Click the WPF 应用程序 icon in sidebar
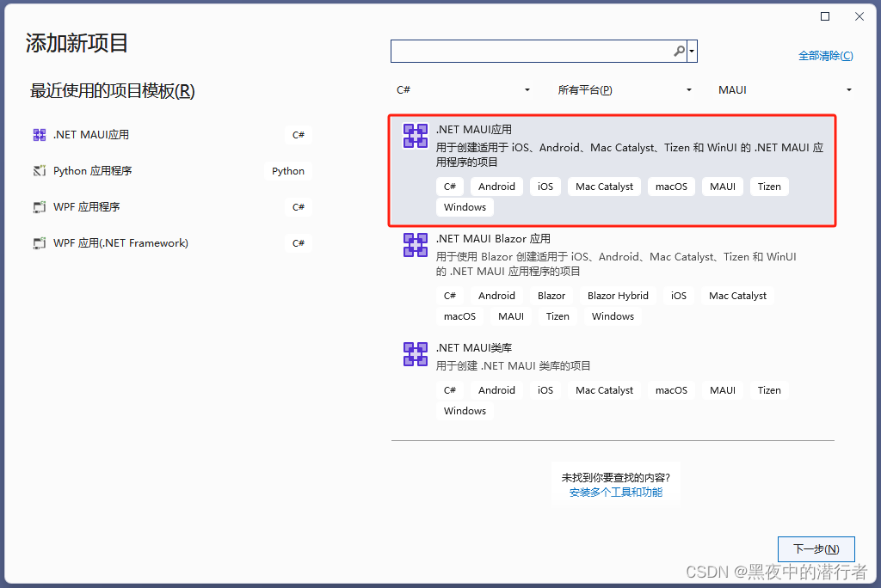 pos(39,206)
